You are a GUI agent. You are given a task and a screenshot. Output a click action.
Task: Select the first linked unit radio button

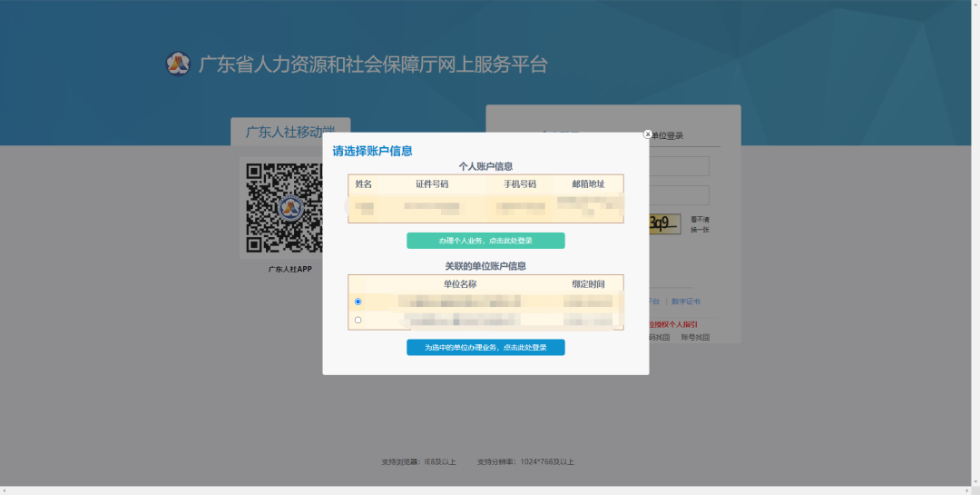[x=358, y=302]
